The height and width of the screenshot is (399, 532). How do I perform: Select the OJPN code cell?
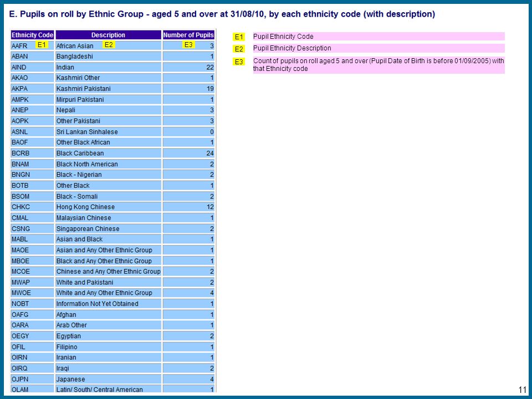[32, 378]
